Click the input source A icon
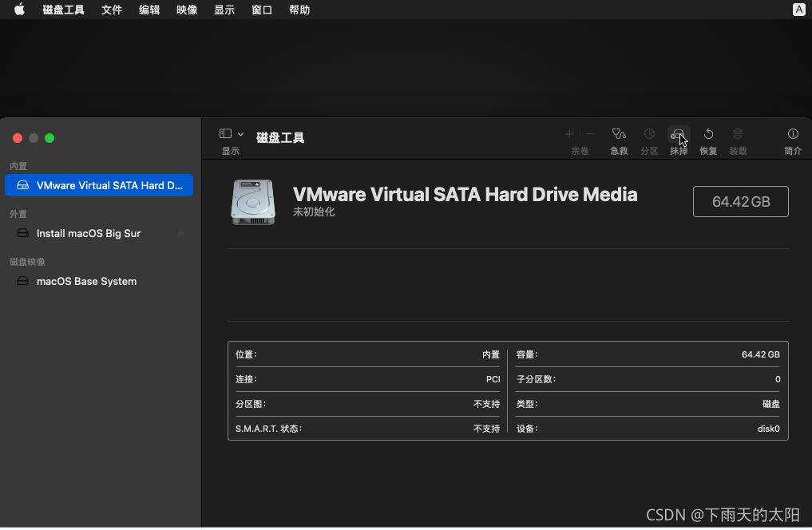Image resolution: width=812 pixels, height=530 pixels. [x=798, y=10]
